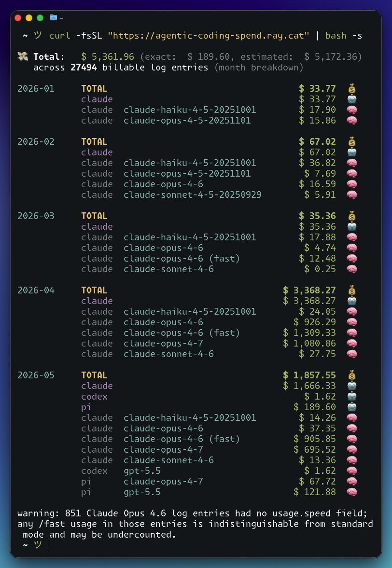The height and width of the screenshot is (568, 392).
Task: Click the exact amount $ 189.60 in header
Action: pyautogui.click(x=209, y=57)
